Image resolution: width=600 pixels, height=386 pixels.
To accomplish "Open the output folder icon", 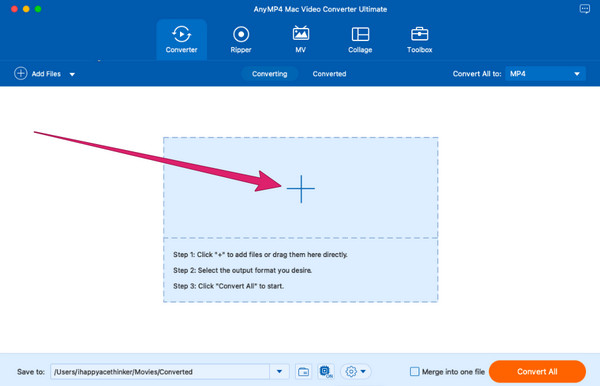I will (303, 371).
